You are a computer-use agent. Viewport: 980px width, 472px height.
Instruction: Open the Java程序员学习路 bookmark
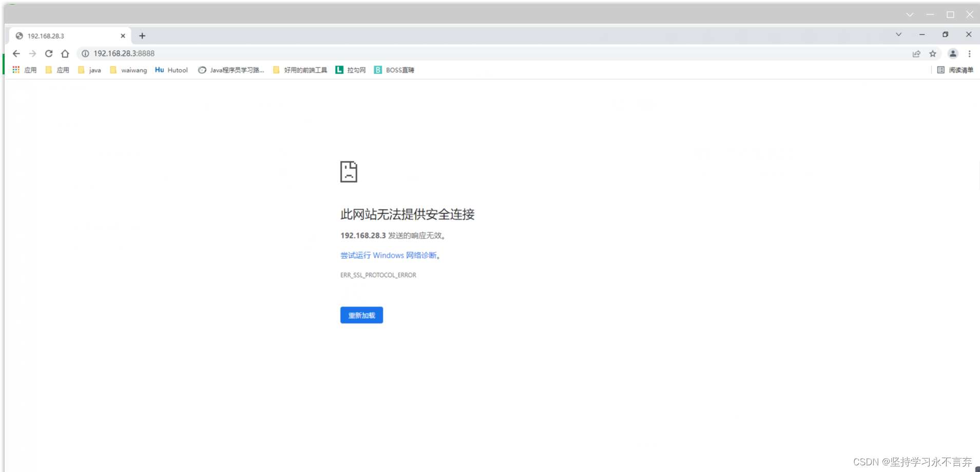coord(231,70)
